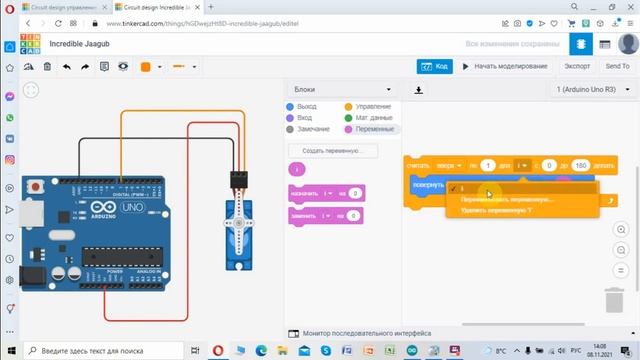
Task: Open the Блоки editor mode dropdown
Action: pos(342,89)
